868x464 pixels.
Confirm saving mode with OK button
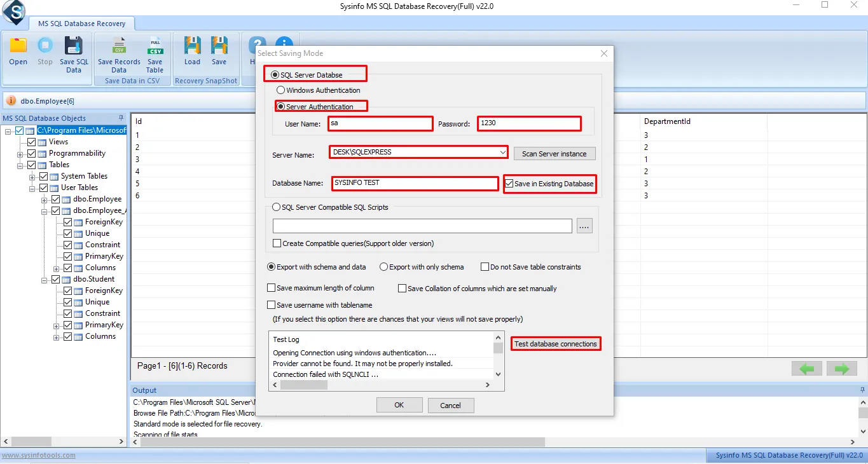coord(399,405)
